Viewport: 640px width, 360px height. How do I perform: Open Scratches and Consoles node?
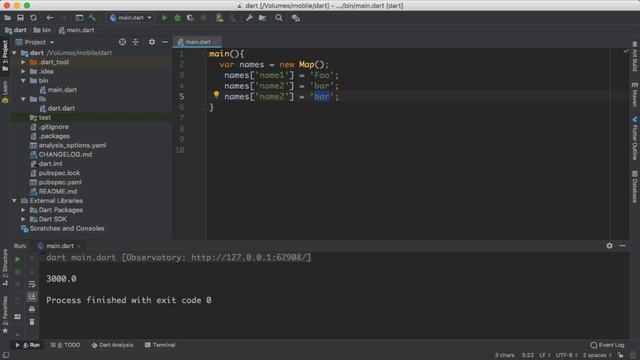pyautogui.click(x=63, y=229)
